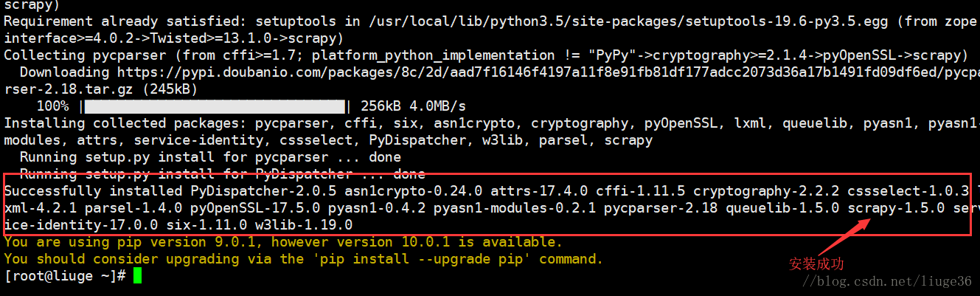This screenshot has height=296, width=980.
Task: Click the red 安装成功 label
Action: click(816, 264)
